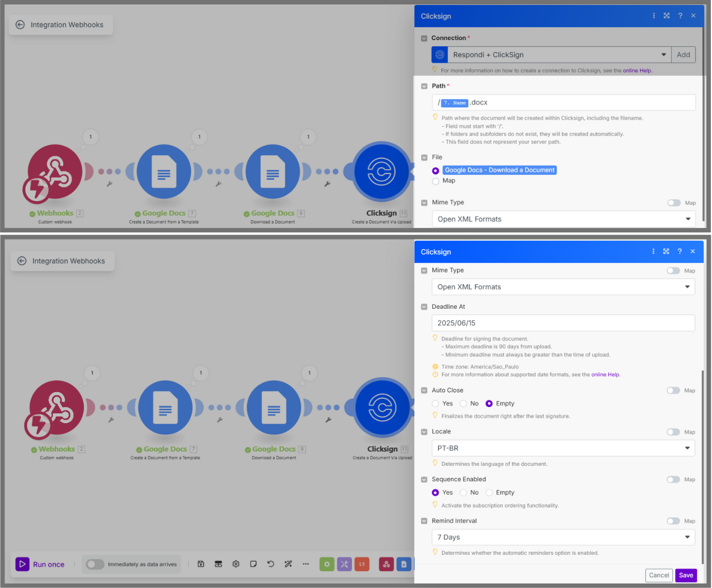Collapse the Path section checkbox
Image resolution: width=712 pixels, height=588 pixels.
424,86
